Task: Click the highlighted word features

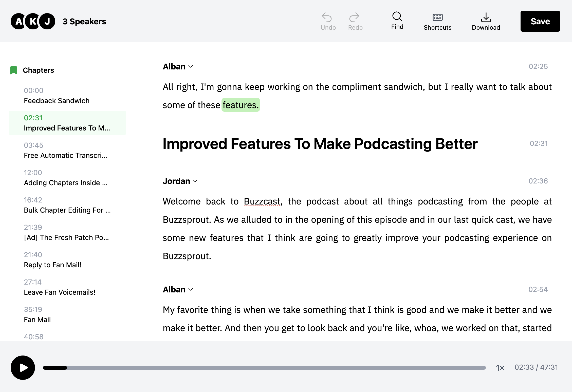Action: 240,105
